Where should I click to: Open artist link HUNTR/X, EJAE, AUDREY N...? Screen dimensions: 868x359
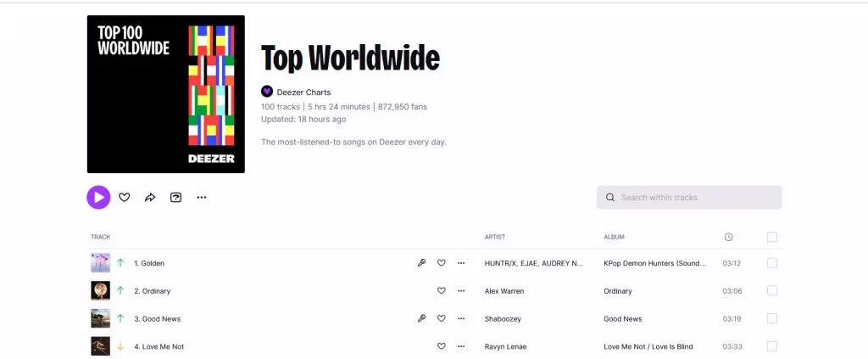(534, 263)
